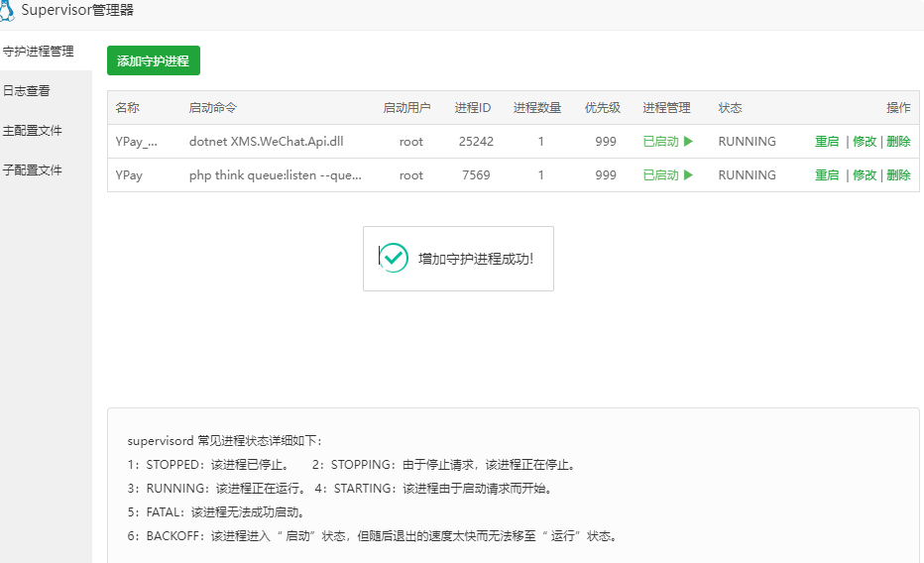Click 修改 in the php think queue row
Image resolution: width=924 pixels, height=563 pixels.
865,174
